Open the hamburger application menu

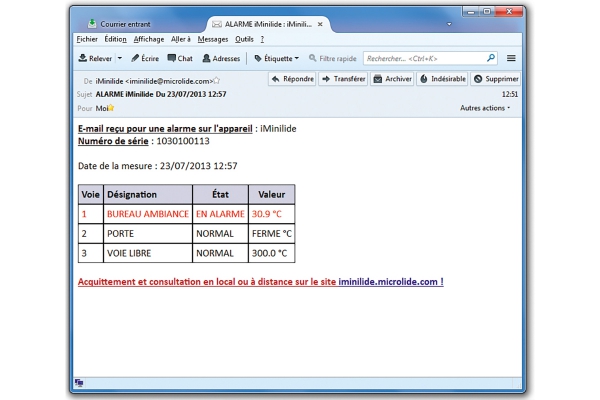[x=511, y=58]
